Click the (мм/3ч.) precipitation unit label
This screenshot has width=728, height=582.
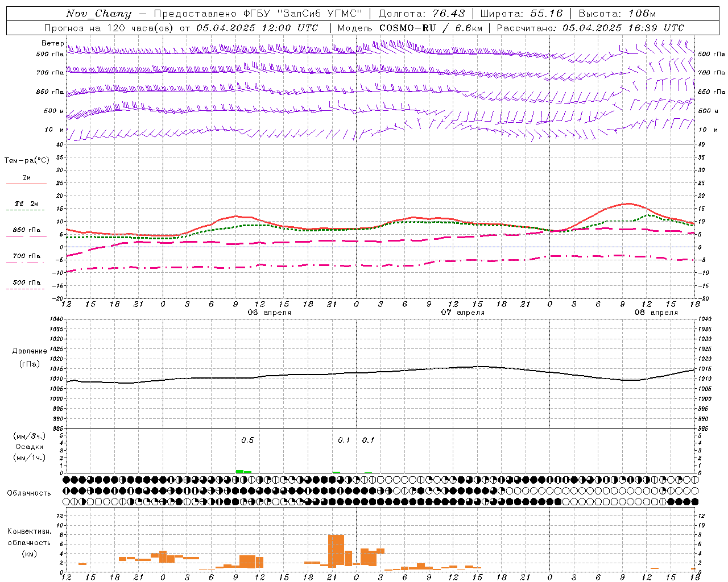tap(30, 436)
